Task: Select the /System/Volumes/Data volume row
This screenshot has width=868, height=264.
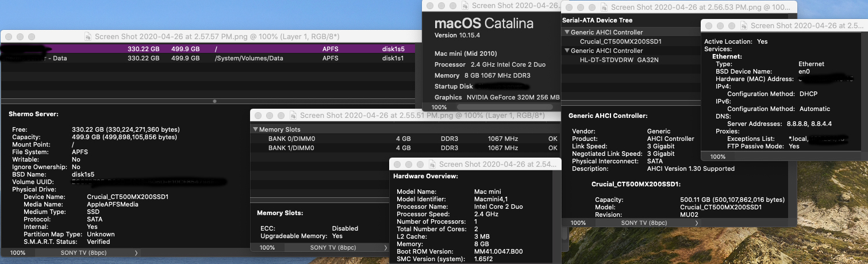Action: (x=208, y=58)
